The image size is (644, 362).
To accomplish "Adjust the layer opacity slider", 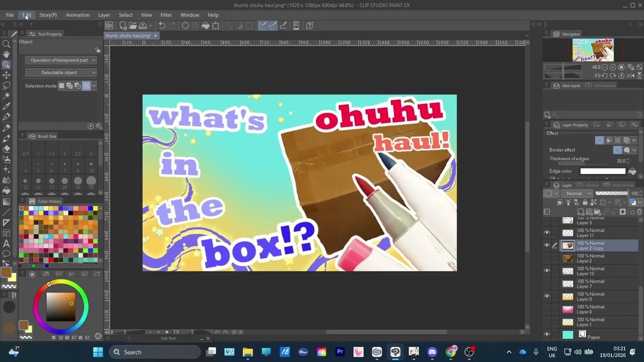I will 612,194.
